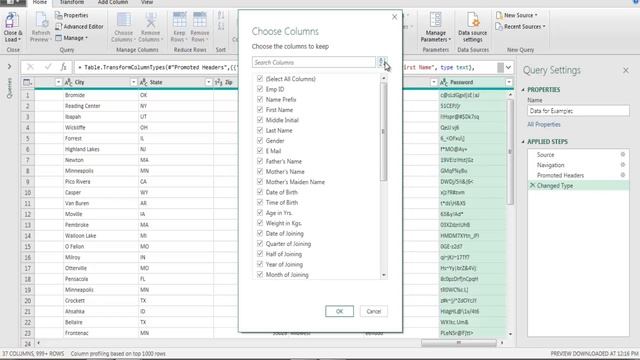
Task: Click Cancel in Choose Columns dialog
Action: pos(373,311)
